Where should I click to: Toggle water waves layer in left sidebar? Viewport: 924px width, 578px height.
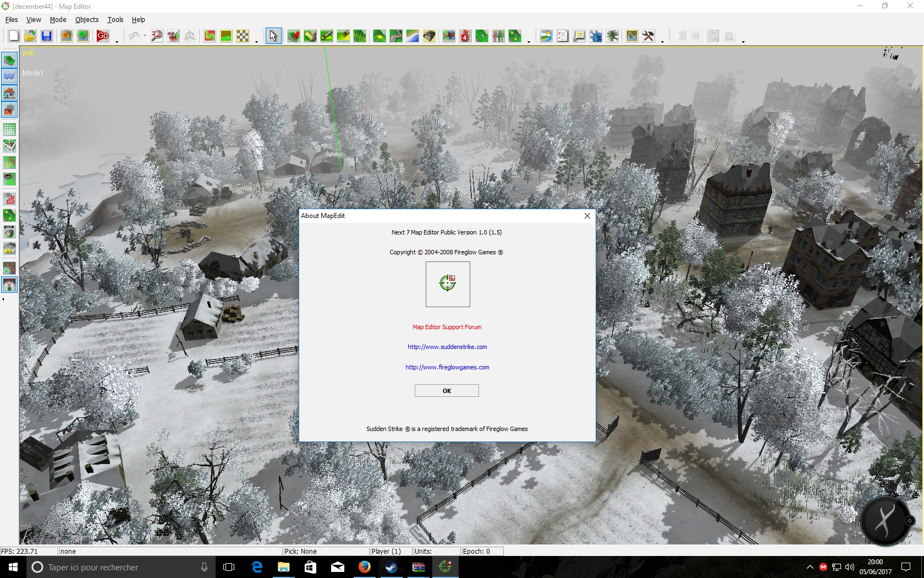(x=9, y=76)
